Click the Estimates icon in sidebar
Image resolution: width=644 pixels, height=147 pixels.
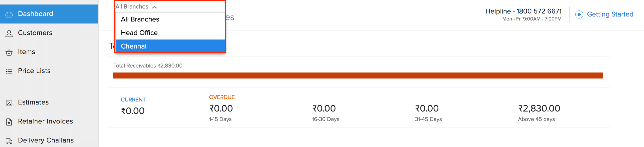pyautogui.click(x=9, y=103)
